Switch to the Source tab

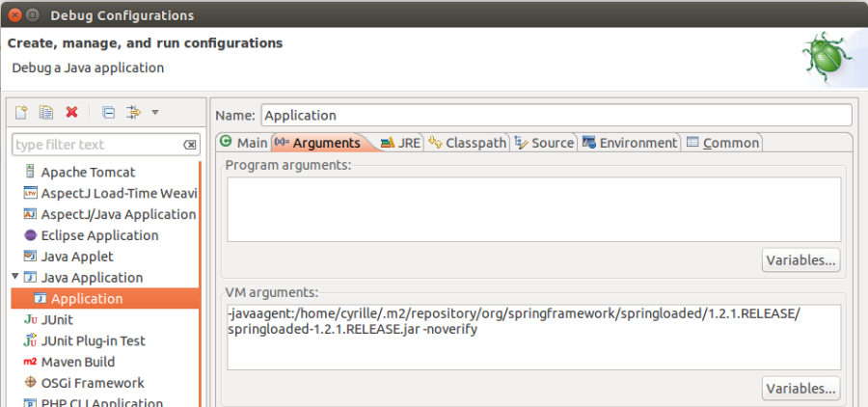tap(544, 143)
